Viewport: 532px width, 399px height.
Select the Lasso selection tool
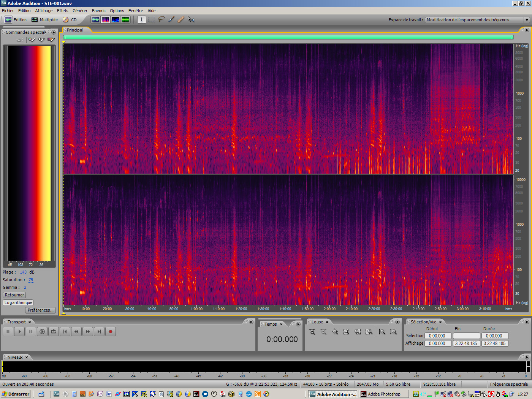click(x=161, y=19)
